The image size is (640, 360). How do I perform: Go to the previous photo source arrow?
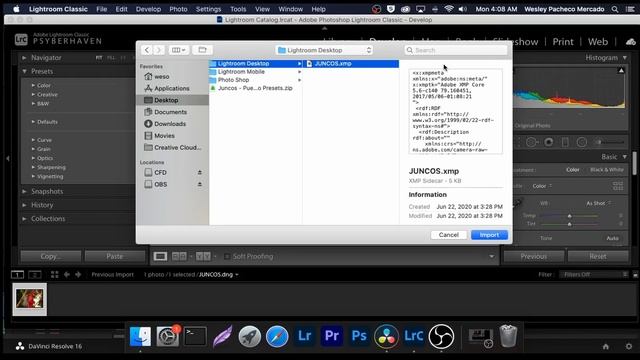tap(67, 275)
